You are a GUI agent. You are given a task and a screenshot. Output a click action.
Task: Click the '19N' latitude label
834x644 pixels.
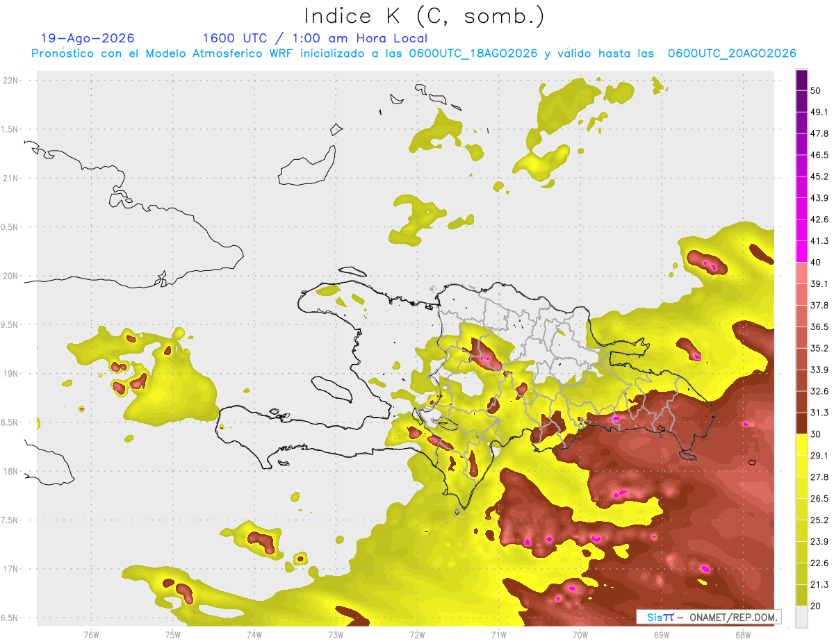tap(12, 373)
